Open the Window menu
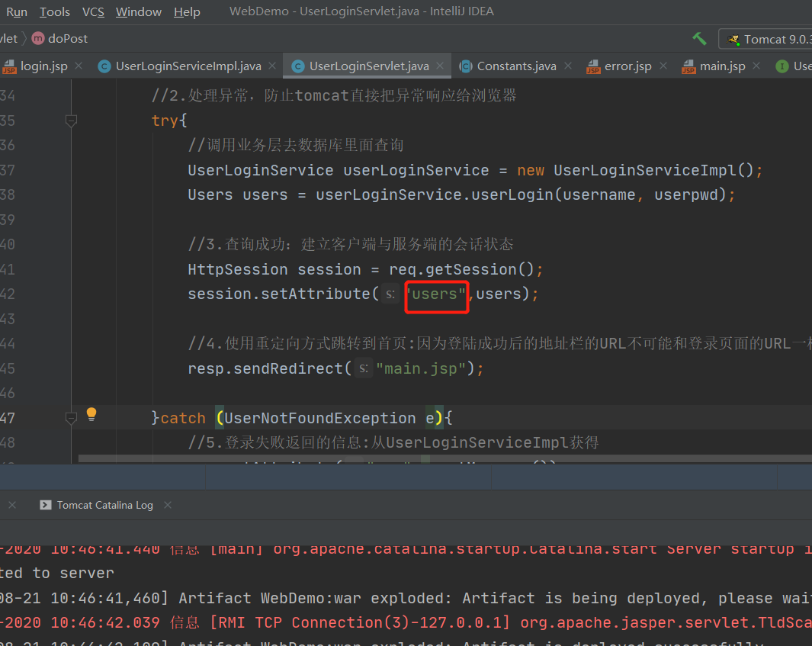This screenshot has width=812, height=646. click(x=138, y=11)
